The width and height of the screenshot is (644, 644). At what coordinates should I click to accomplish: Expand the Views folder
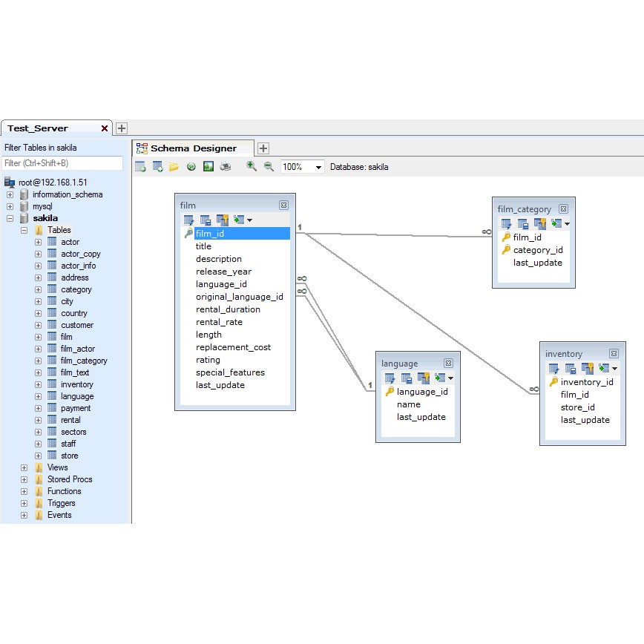coord(24,467)
